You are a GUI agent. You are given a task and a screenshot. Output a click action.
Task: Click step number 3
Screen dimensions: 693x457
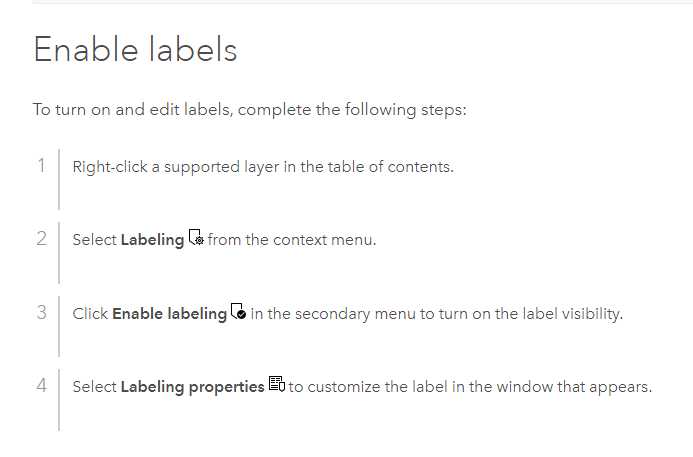point(41,312)
